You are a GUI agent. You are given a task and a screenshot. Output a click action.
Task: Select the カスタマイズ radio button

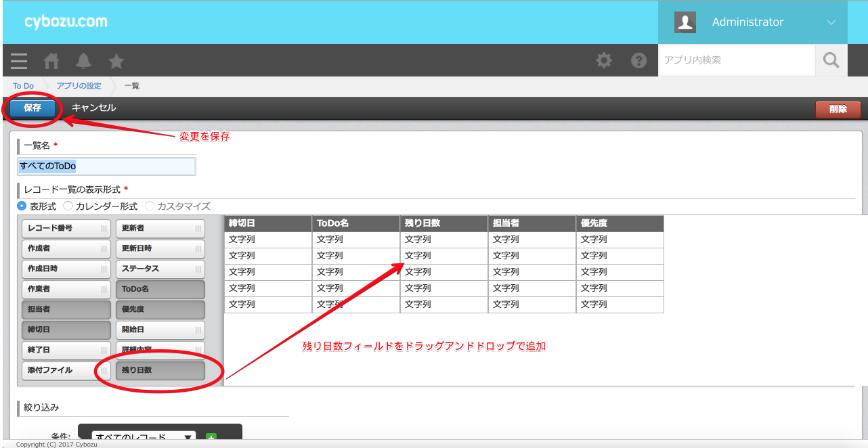point(150,206)
